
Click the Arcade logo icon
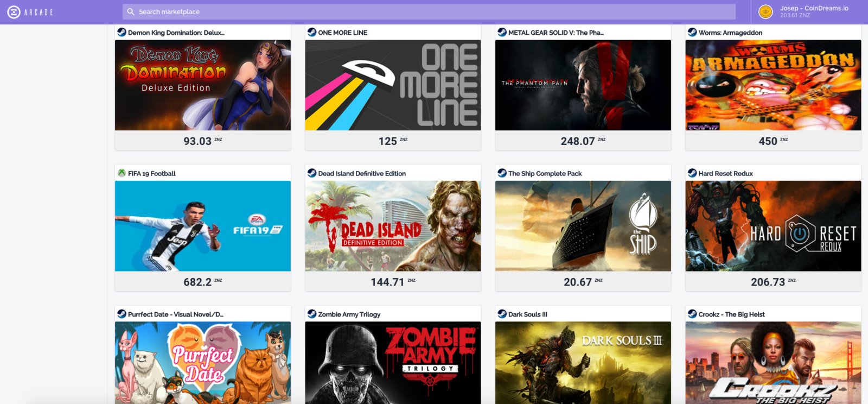(14, 12)
